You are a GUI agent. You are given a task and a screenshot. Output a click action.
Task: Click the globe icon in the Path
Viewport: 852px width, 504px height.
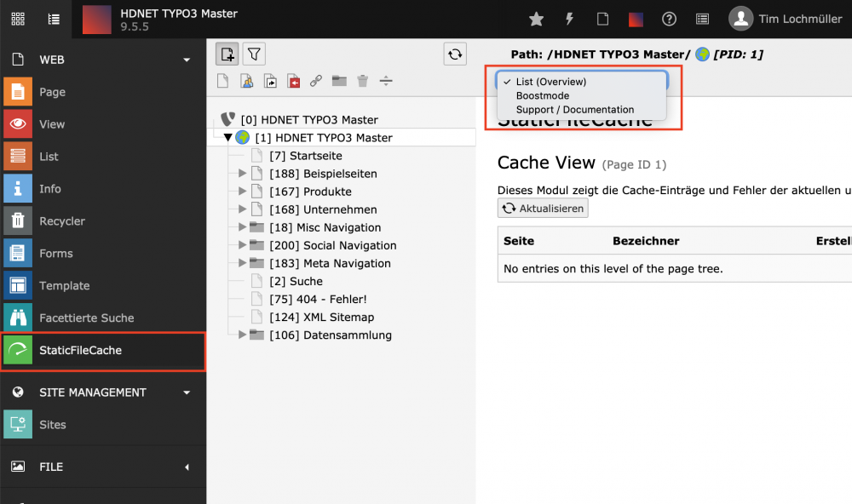tap(702, 54)
